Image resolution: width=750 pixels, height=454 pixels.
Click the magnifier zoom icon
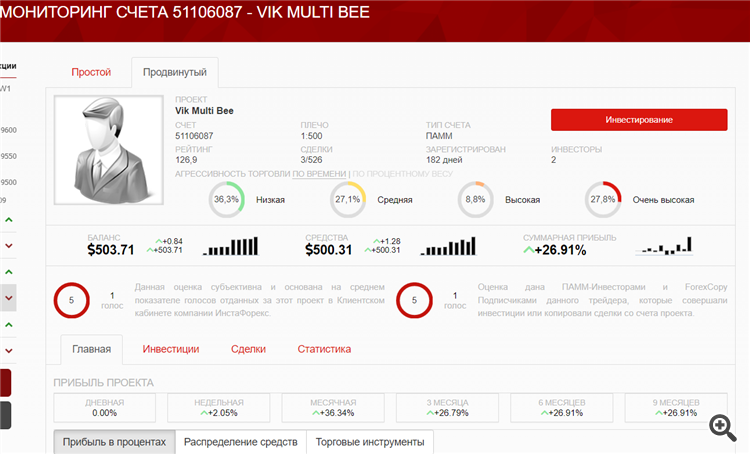(722, 427)
